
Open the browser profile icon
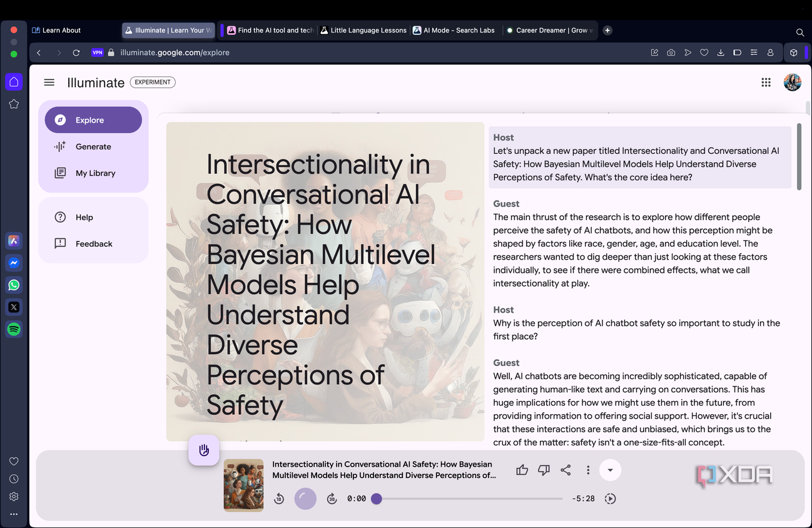click(771, 53)
